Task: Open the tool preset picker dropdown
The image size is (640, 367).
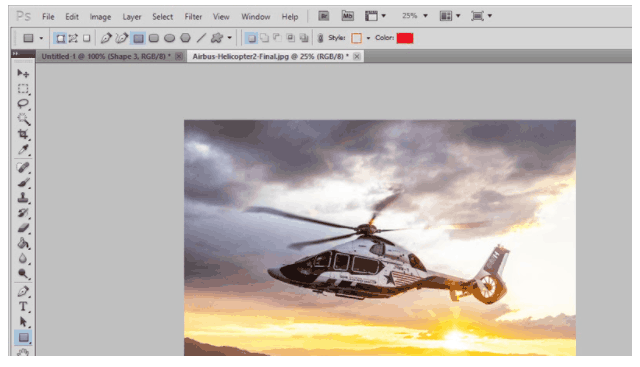Action: 41,38
